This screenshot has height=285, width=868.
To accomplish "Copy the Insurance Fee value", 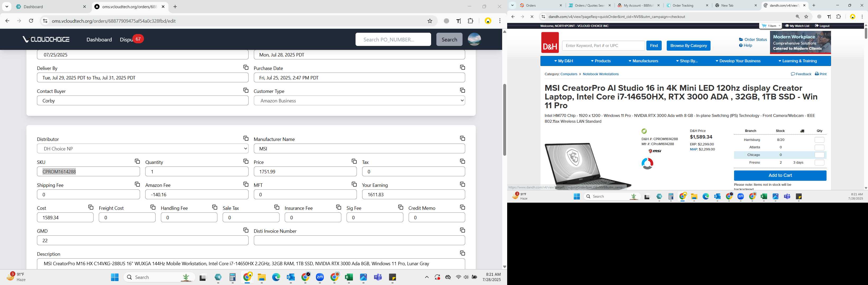I will [338, 207].
